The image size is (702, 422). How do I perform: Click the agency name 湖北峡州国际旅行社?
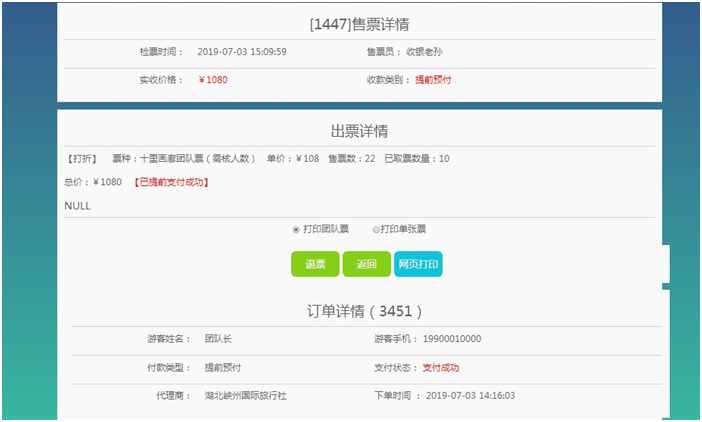pyautogui.click(x=245, y=396)
